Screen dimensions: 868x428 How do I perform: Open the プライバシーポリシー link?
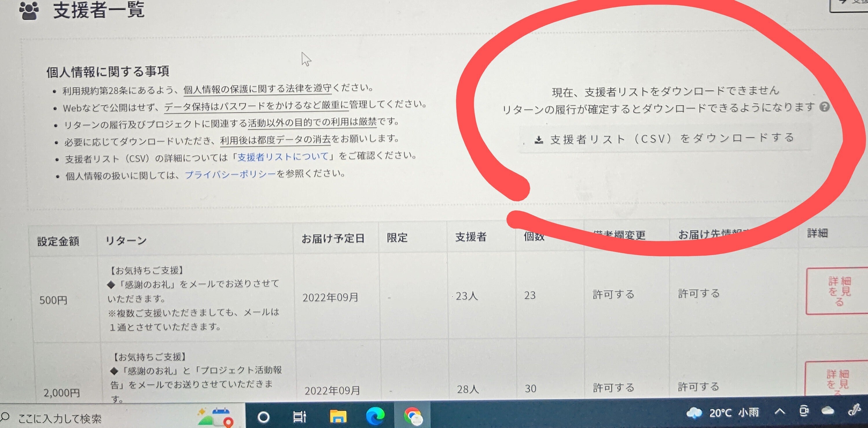tap(230, 174)
